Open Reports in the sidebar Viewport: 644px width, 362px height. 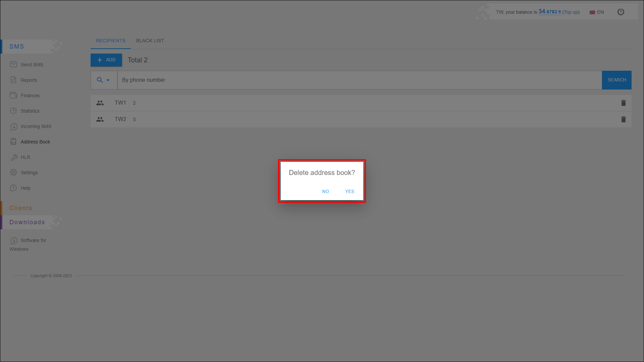pyautogui.click(x=29, y=80)
